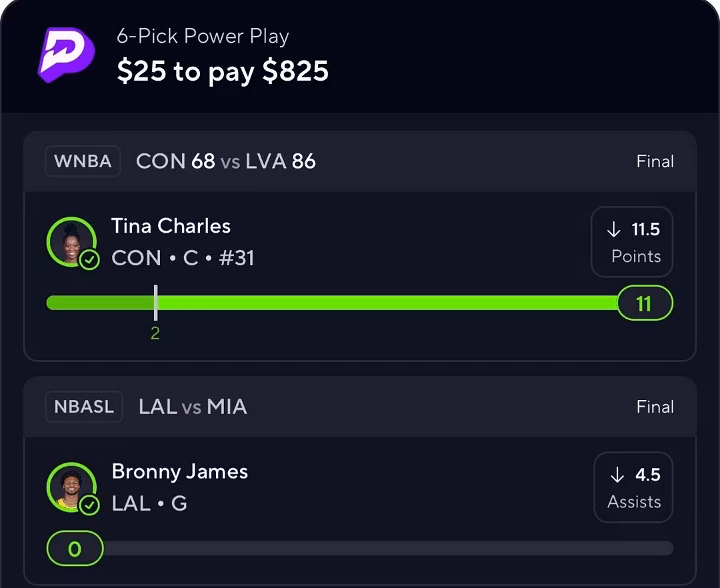Click the down arrow beside 4.5 Assists
The image size is (720, 588).
617,475
